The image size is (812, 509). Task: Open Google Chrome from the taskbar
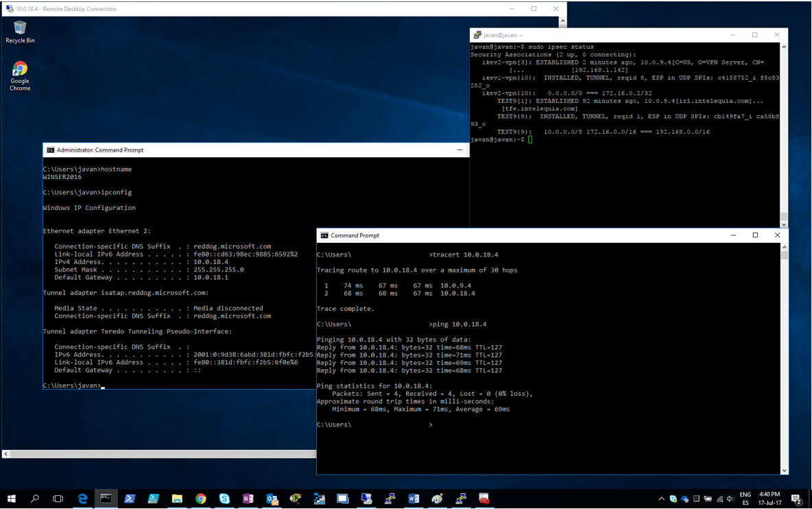pyautogui.click(x=200, y=499)
